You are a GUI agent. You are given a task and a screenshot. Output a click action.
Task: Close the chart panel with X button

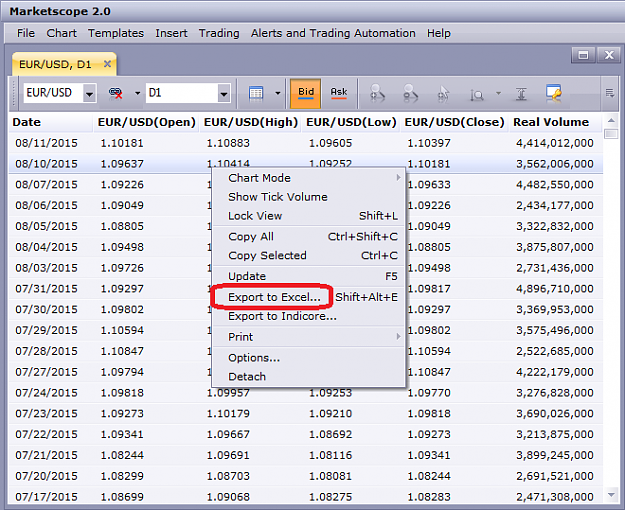[x=609, y=55]
